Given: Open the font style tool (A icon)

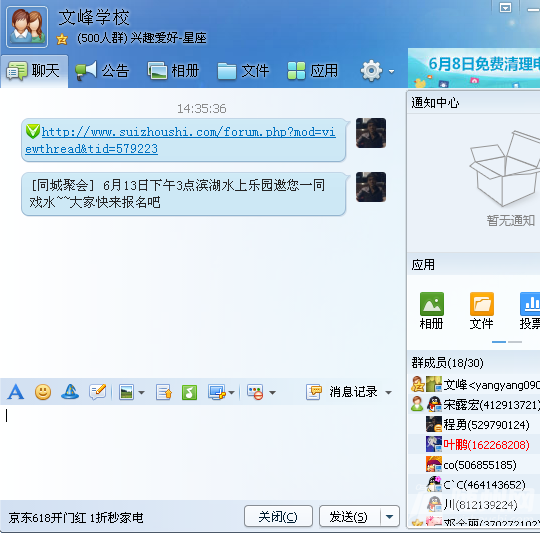Looking at the screenshot, I should (x=16, y=392).
